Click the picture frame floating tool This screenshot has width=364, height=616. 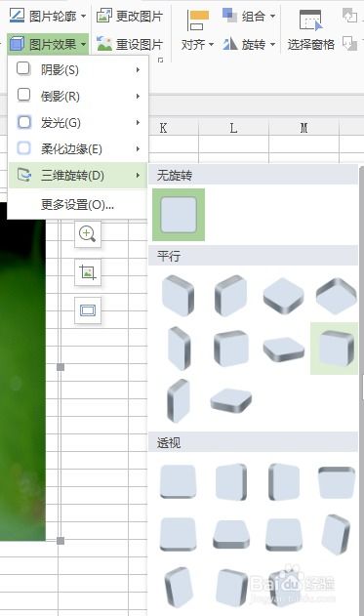pyautogui.click(x=88, y=310)
